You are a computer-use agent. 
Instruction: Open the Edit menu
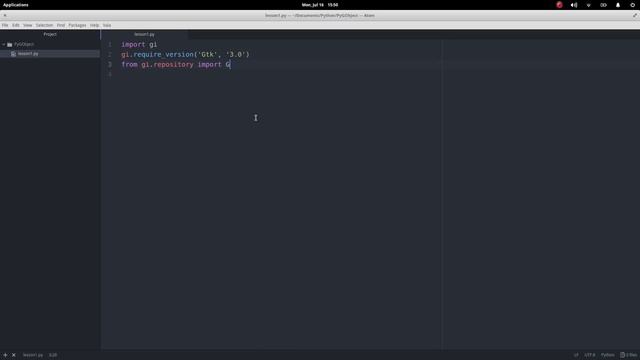click(x=16, y=25)
